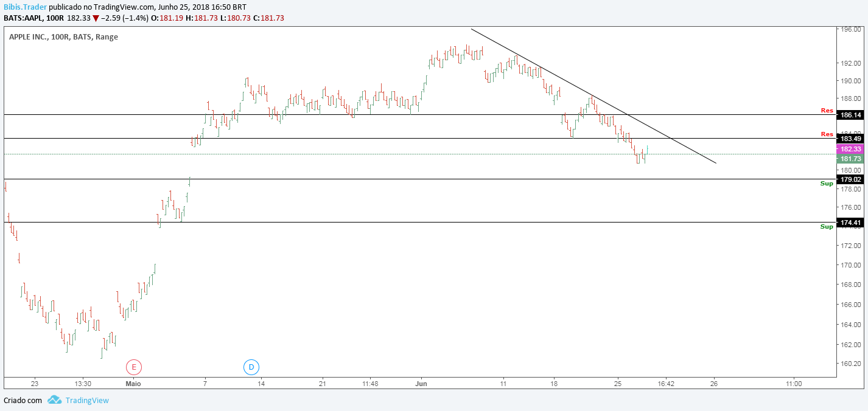The width and height of the screenshot is (868, 411).
Task: Click the Jun label on time axis
Action: [421, 384]
